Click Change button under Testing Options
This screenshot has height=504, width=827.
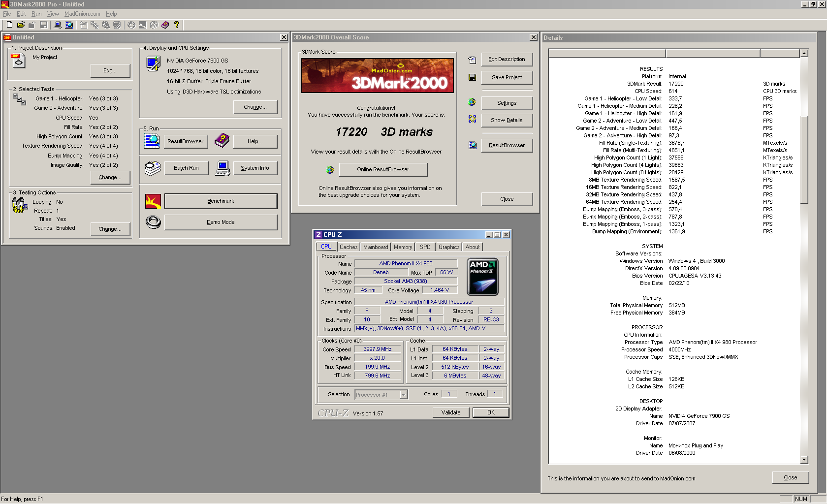pyautogui.click(x=110, y=229)
